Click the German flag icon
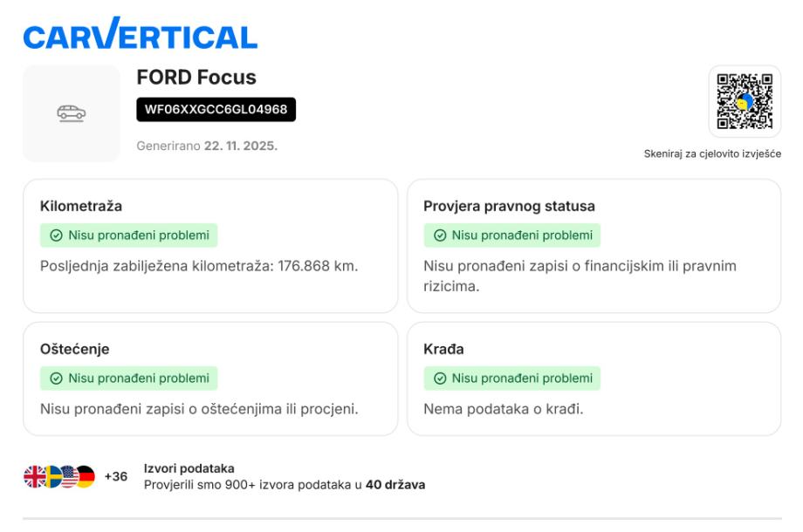The image size is (803, 532). [x=85, y=477]
